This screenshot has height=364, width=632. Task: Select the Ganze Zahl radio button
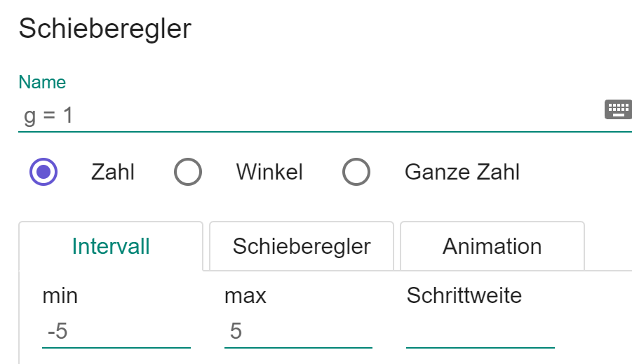coord(356,172)
